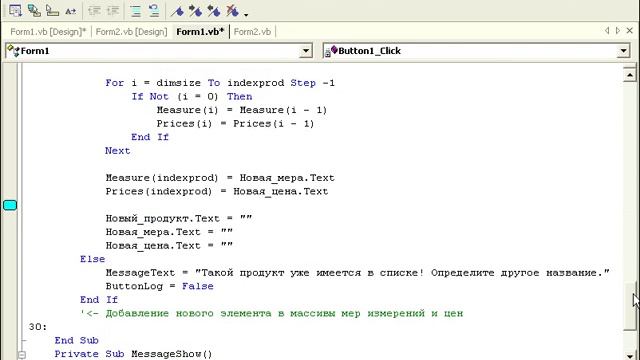Image resolution: width=640 pixels, height=360 pixels.
Task: Select the Form1.vb* code tab
Action: coord(200,31)
